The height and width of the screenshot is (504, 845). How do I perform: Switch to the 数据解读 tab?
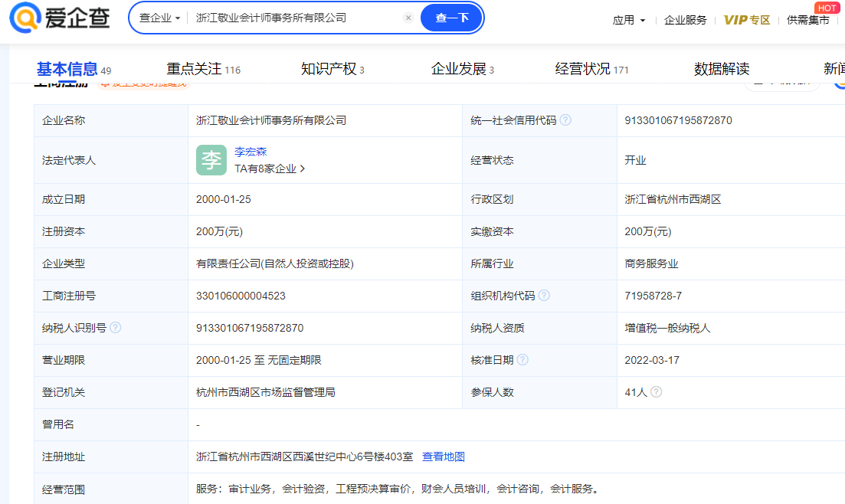point(722,69)
